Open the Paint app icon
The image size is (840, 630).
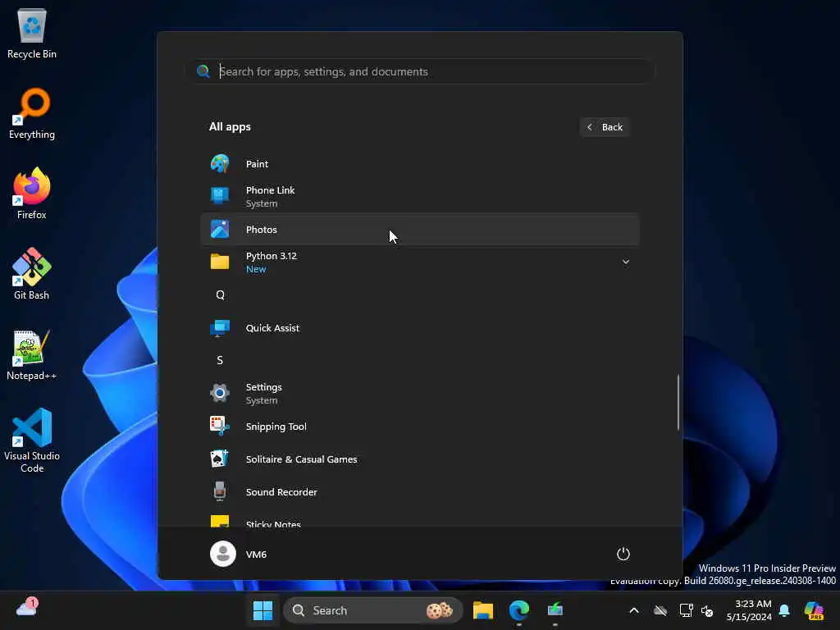coord(220,163)
